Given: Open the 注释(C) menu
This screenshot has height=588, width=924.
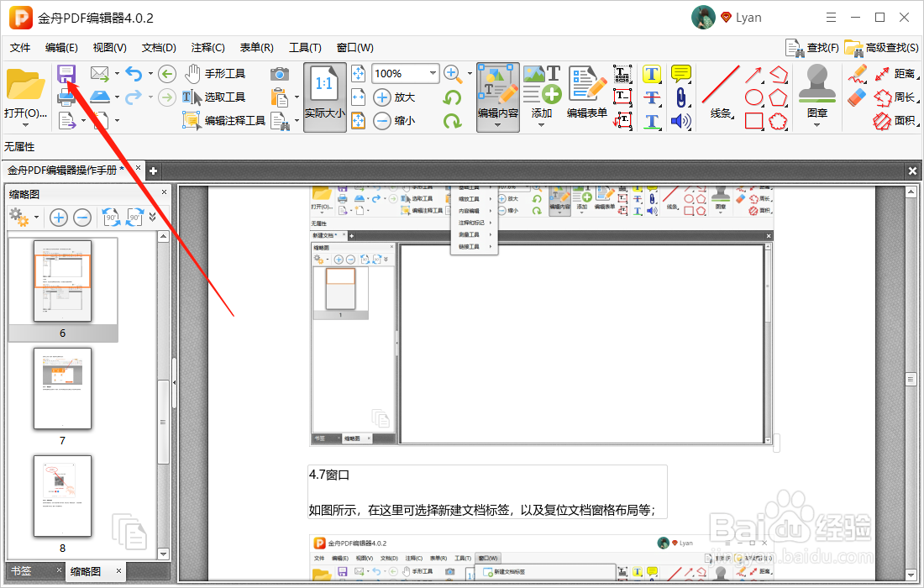Looking at the screenshot, I should click(208, 48).
